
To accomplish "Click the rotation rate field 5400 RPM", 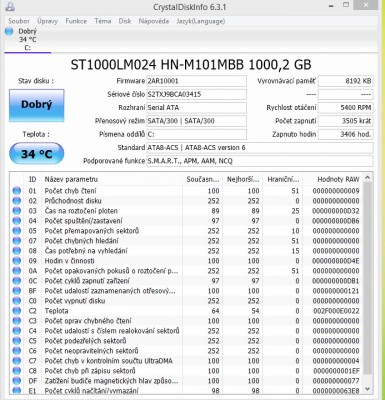I will 346,108.
